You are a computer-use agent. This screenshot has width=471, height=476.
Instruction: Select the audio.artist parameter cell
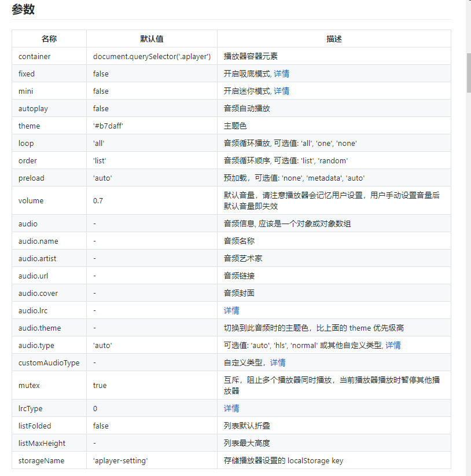click(x=49, y=258)
